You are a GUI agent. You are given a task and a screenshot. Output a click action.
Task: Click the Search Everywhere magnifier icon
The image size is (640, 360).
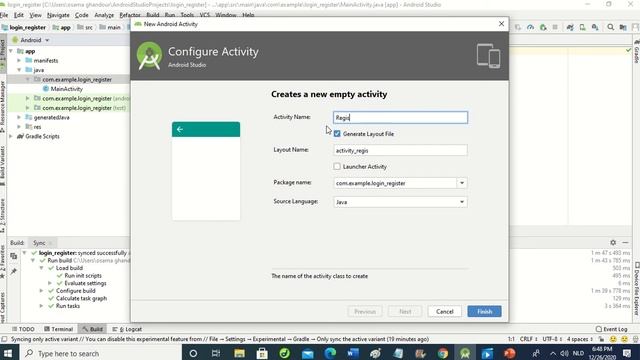tap(611, 27)
